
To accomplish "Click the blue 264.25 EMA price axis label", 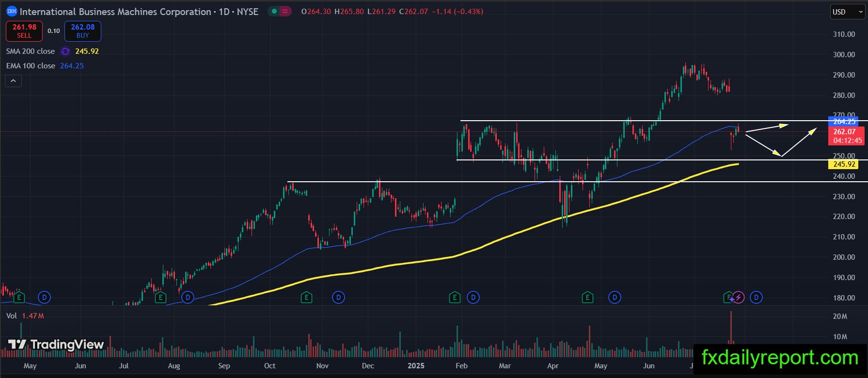I will [x=844, y=122].
